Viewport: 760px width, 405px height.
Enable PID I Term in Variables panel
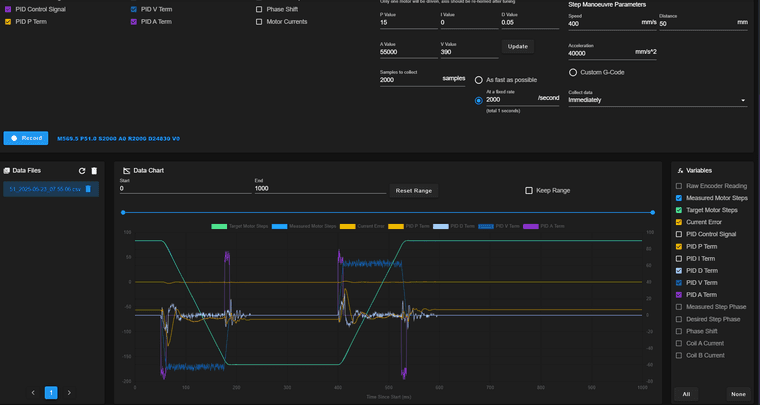click(x=679, y=259)
